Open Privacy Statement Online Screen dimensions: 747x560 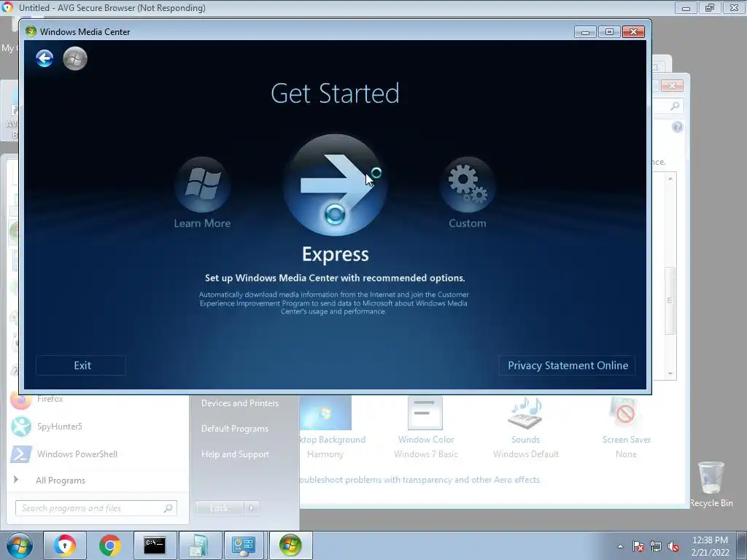(x=568, y=365)
